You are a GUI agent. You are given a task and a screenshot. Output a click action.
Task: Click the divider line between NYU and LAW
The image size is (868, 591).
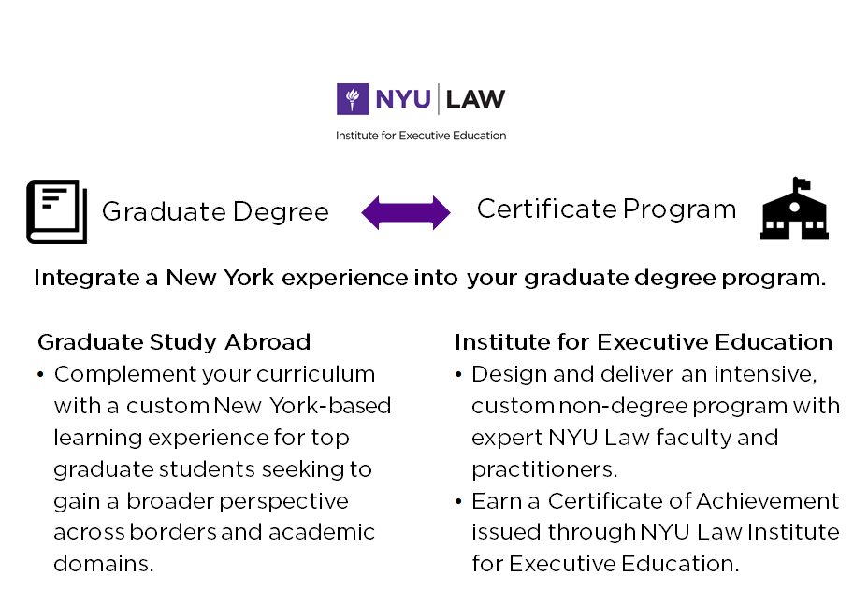click(439, 99)
